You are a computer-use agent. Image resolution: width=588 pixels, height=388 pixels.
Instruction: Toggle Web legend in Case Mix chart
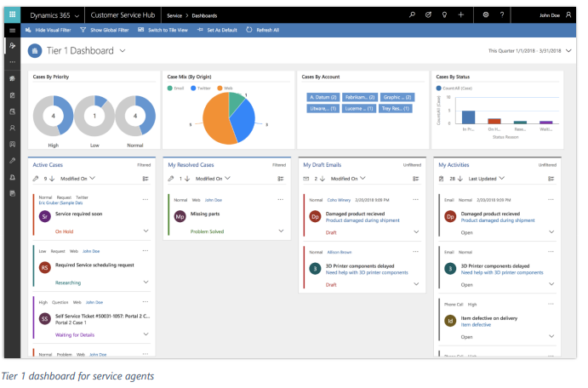[225, 88]
